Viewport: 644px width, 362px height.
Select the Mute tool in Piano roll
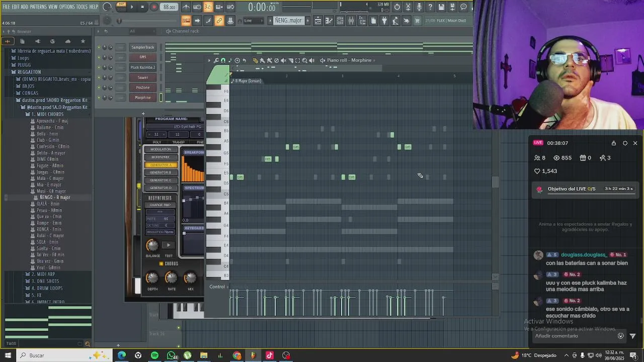pos(284,60)
